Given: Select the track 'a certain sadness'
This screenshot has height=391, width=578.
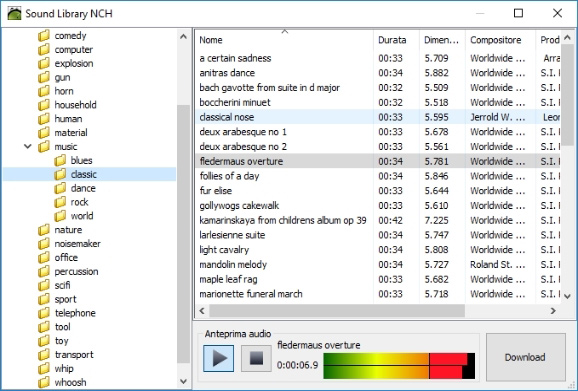Looking at the screenshot, I should coord(235,58).
